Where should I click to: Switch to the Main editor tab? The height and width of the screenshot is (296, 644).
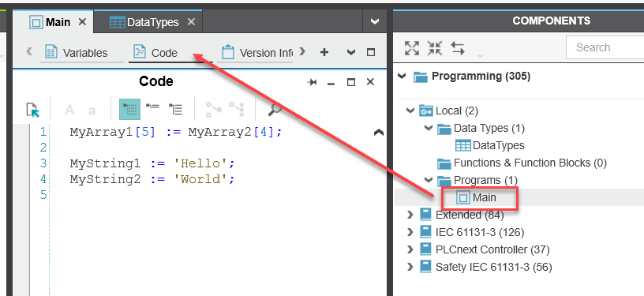tap(53, 22)
